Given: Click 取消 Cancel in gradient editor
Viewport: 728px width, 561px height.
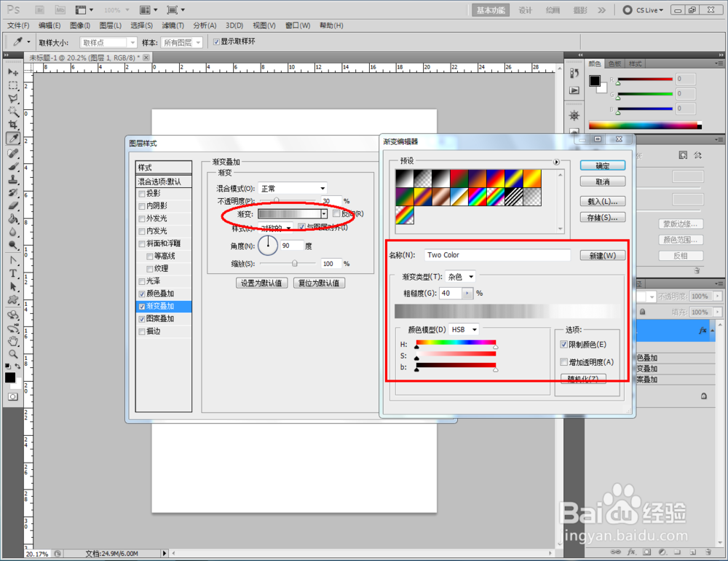Looking at the screenshot, I should [603, 181].
